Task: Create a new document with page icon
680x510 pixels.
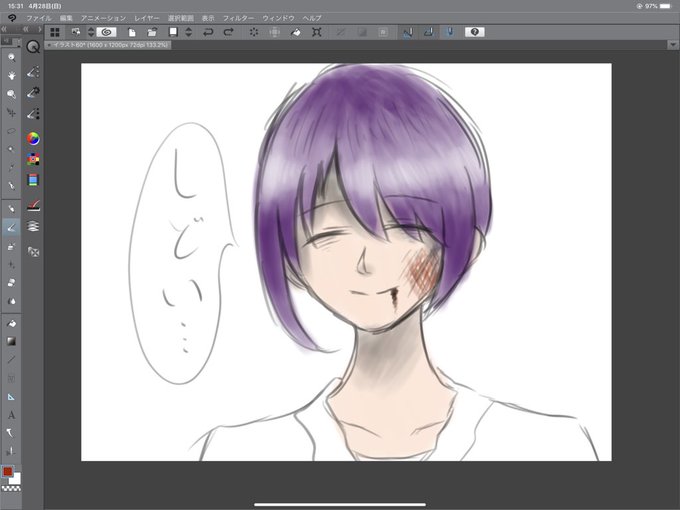Action: (131, 32)
